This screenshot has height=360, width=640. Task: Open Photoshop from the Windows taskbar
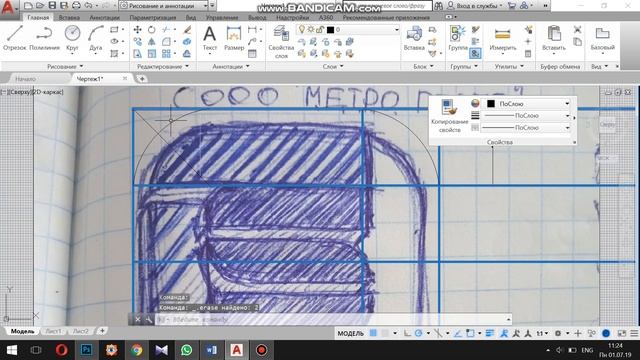[86, 350]
